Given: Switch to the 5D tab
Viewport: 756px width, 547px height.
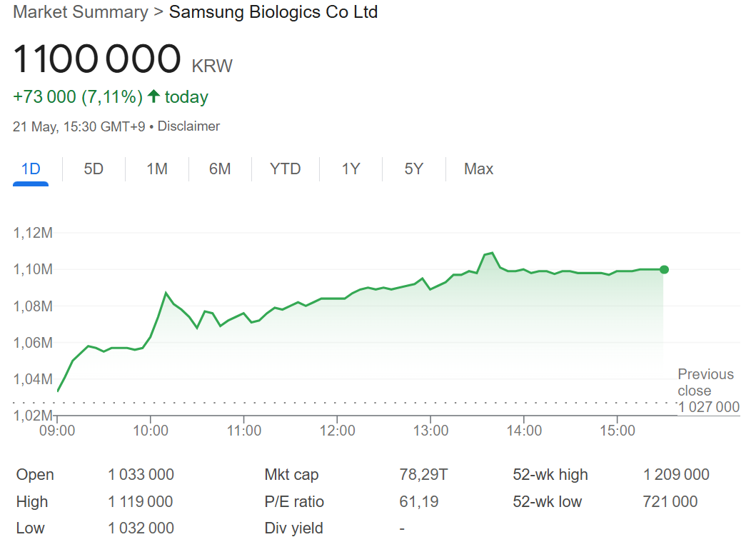Looking at the screenshot, I should click(94, 169).
